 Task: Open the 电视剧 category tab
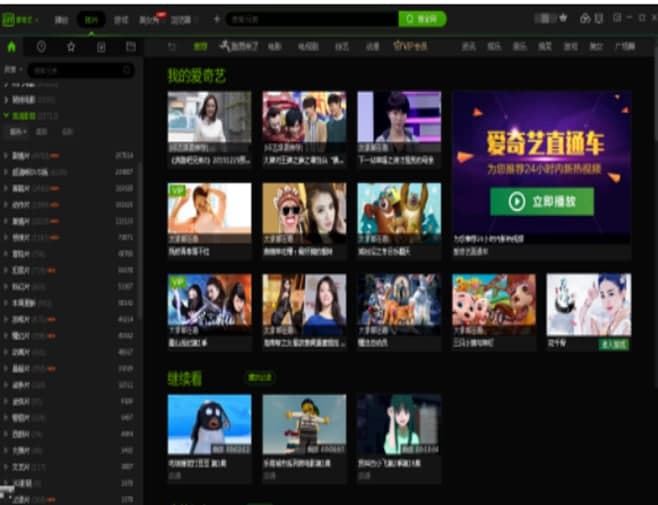[x=308, y=47]
